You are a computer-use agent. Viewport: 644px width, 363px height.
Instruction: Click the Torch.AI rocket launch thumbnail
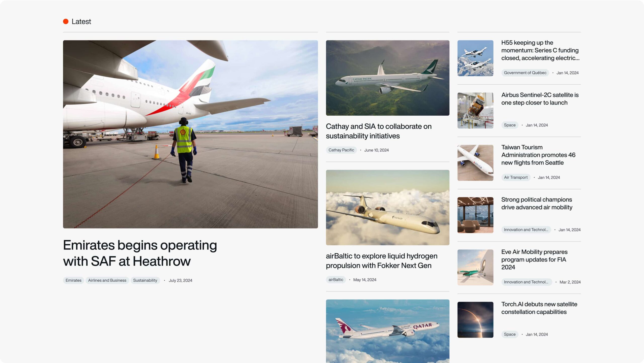[475, 320]
